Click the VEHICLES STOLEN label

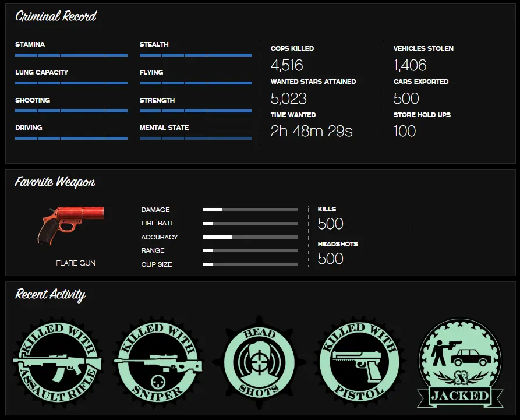pyautogui.click(x=423, y=48)
